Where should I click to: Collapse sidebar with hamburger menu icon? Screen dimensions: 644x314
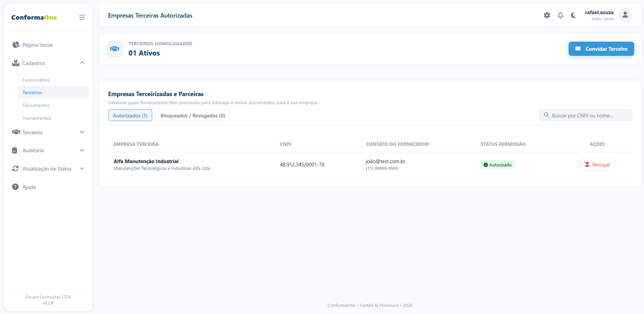click(x=82, y=17)
